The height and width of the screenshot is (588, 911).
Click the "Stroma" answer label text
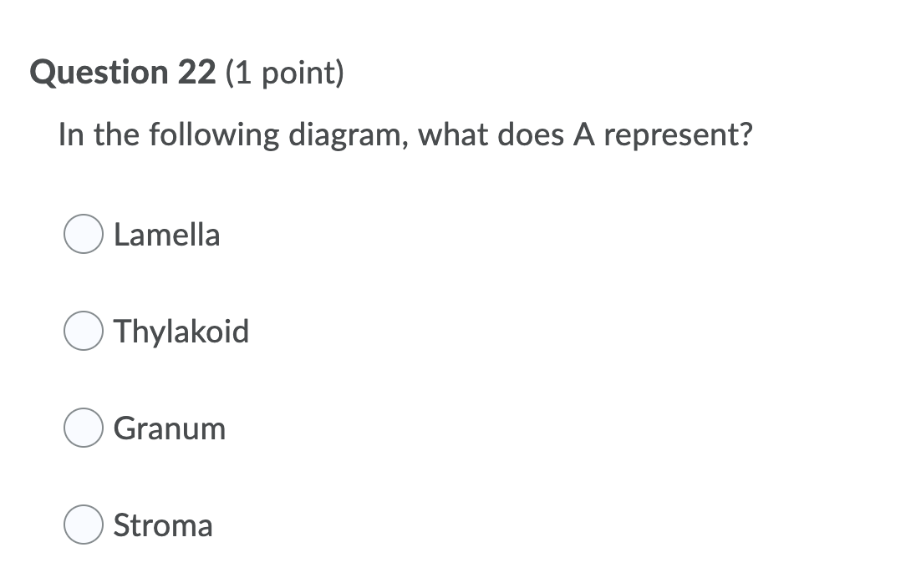tap(163, 525)
